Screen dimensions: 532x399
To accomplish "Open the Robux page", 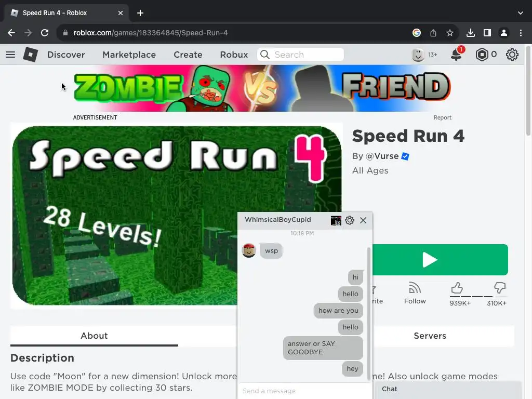I will coord(234,55).
